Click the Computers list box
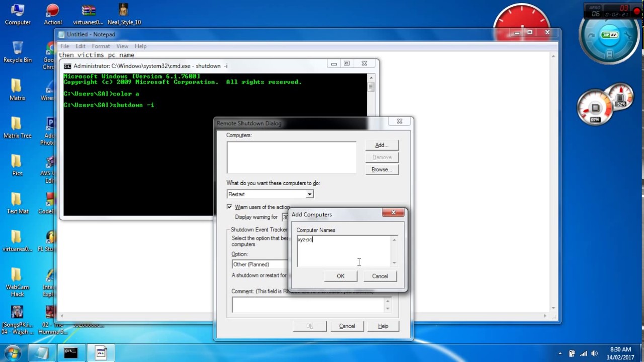This screenshot has height=362, width=644. pyautogui.click(x=291, y=158)
